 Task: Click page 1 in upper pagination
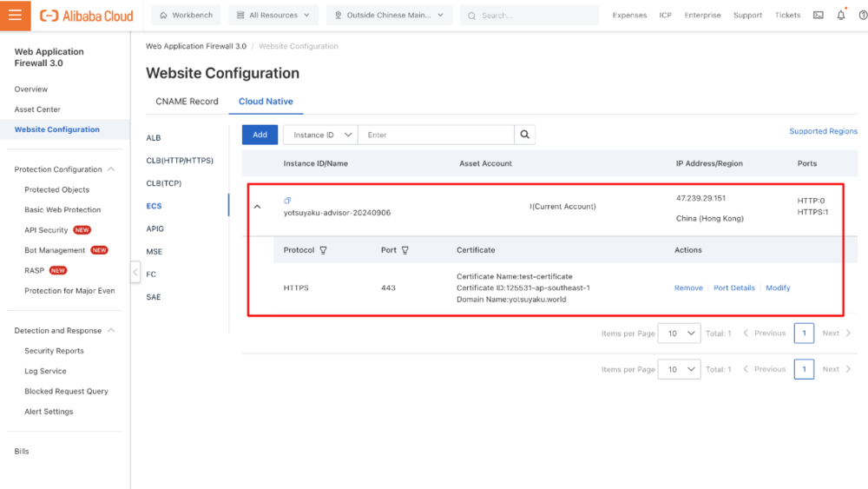[805, 334]
